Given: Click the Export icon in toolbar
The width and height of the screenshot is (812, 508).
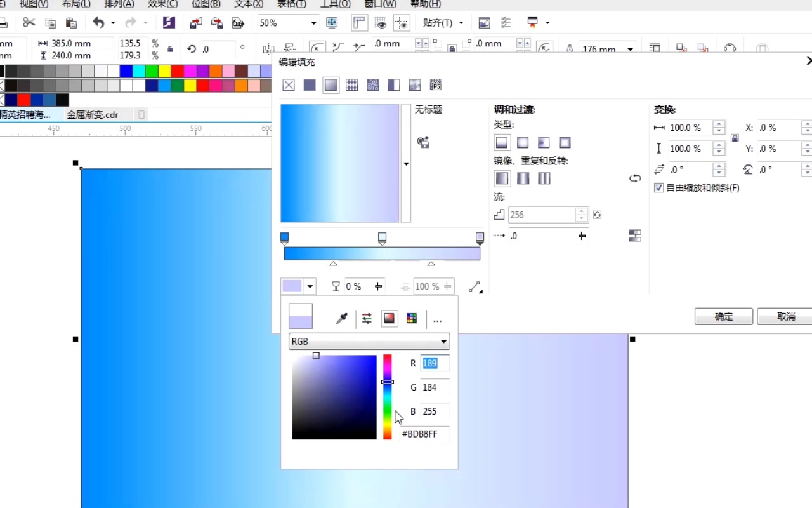Looking at the screenshot, I should [x=217, y=23].
